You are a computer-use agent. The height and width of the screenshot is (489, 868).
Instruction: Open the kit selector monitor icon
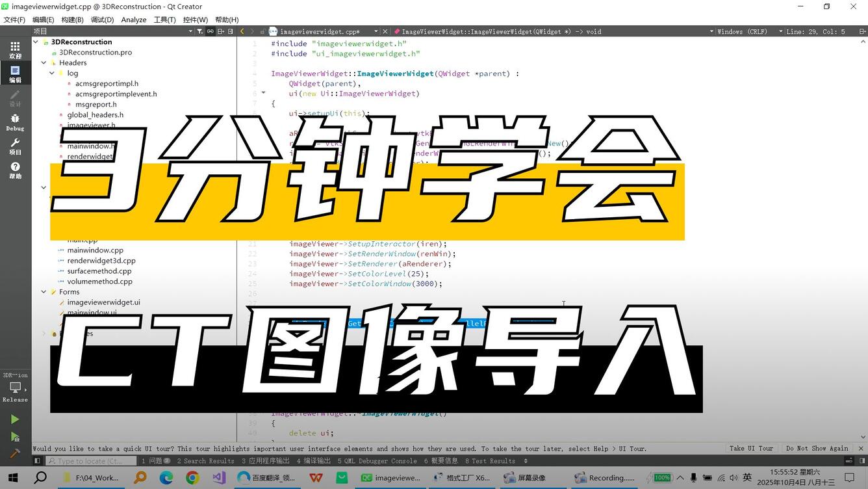pos(15,388)
